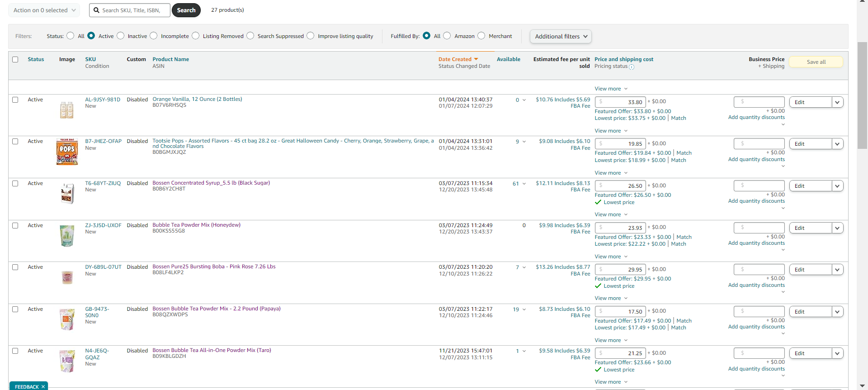Choose the Listing Removed filter
Image resolution: width=868 pixels, height=390 pixels.
point(196,36)
